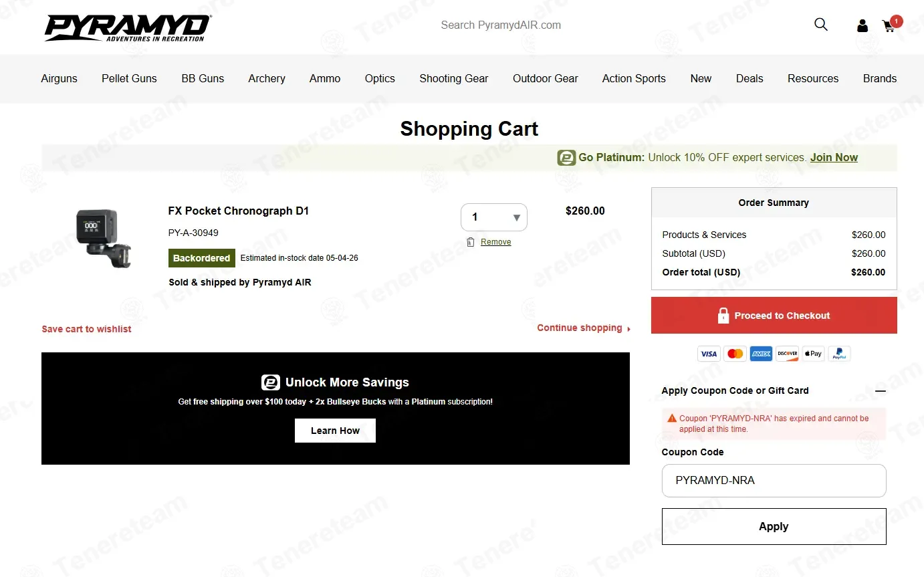Click the Apply coupon button
The height and width of the screenshot is (577, 924).
pos(774,526)
